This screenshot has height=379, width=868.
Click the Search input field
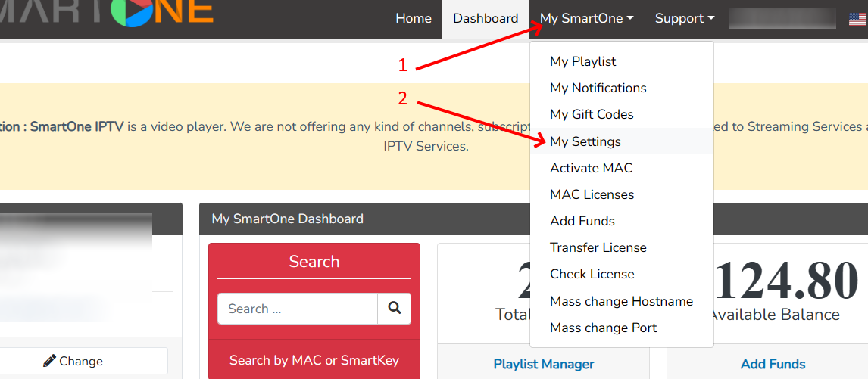[297, 308]
